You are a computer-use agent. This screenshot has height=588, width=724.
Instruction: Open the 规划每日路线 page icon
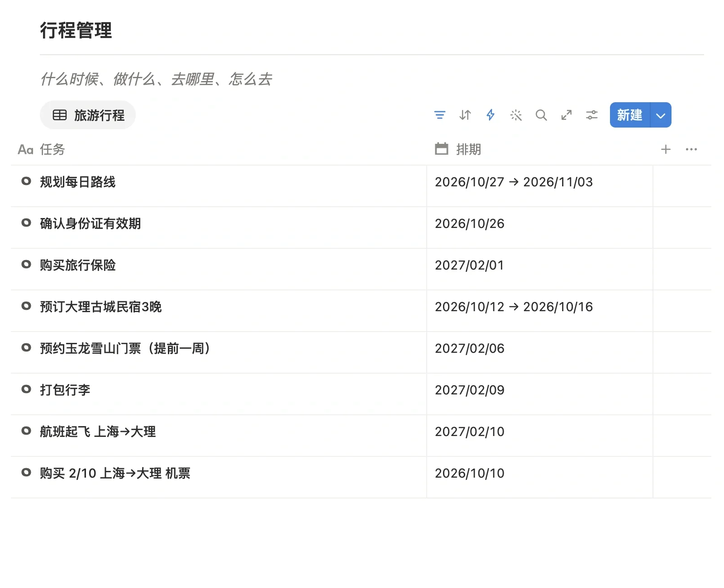coord(26,181)
